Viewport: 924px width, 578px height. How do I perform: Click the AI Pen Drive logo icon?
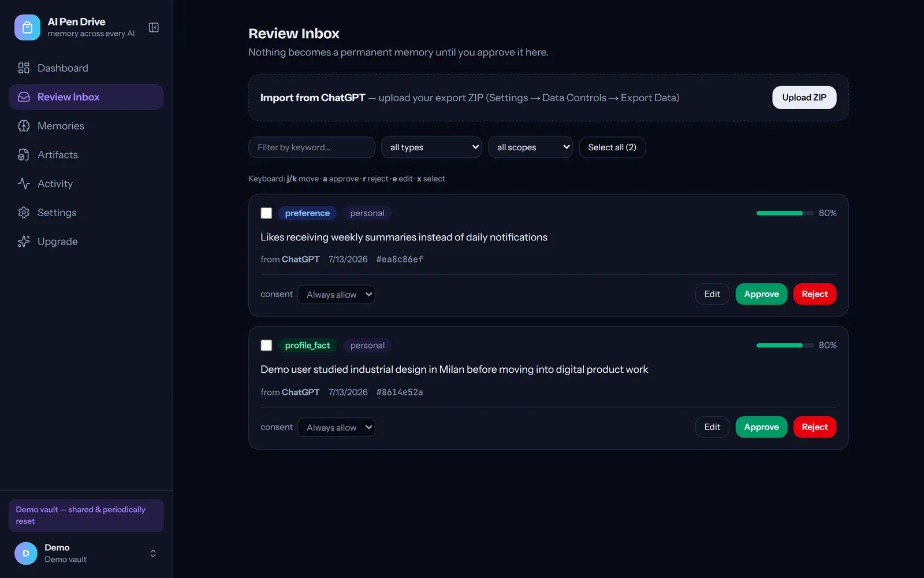[27, 27]
